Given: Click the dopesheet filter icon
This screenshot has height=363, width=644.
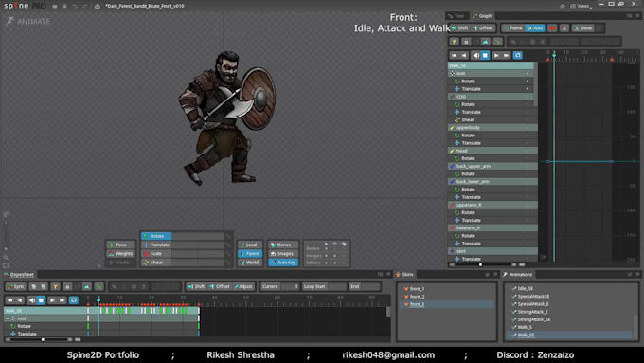Looking at the screenshot, I should 55,286.
